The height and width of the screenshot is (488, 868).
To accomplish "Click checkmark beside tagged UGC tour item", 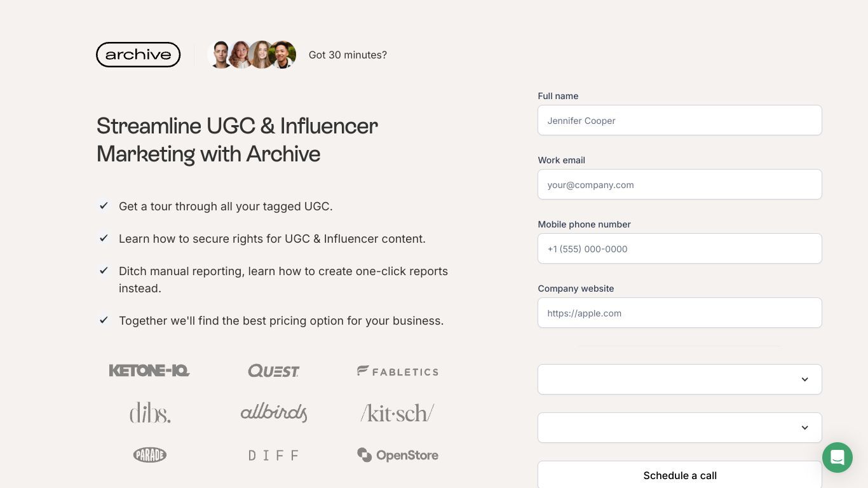I will pos(104,205).
